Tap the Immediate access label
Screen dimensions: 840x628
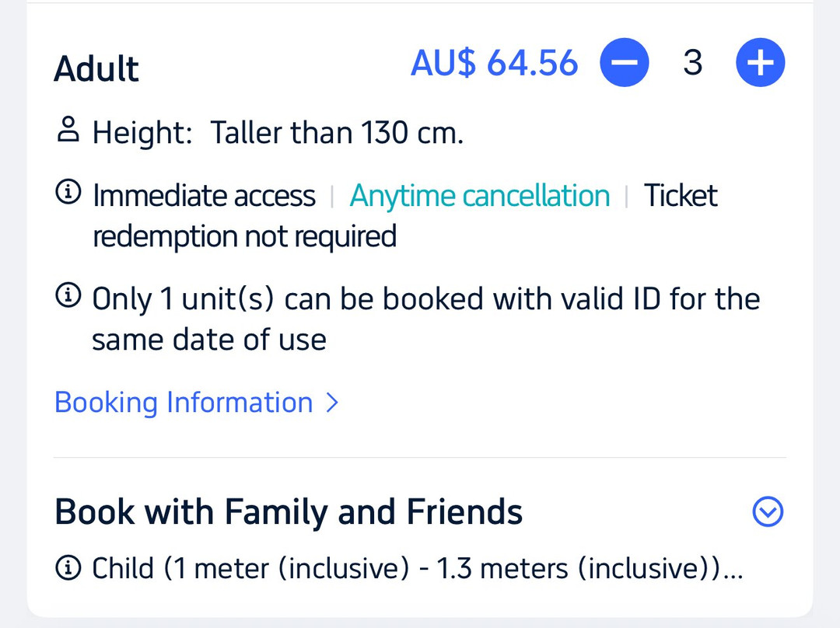pos(204,196)
